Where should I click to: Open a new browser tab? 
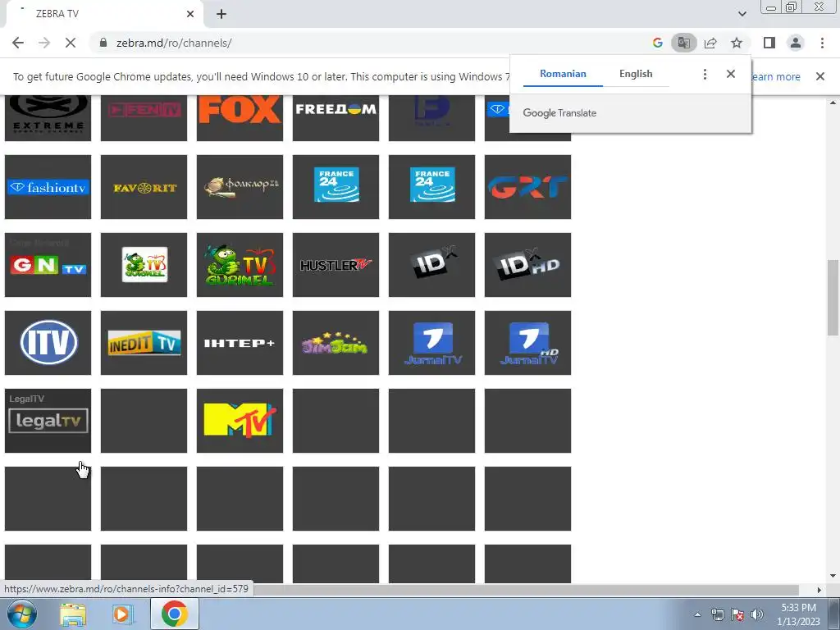pos(221,14)
